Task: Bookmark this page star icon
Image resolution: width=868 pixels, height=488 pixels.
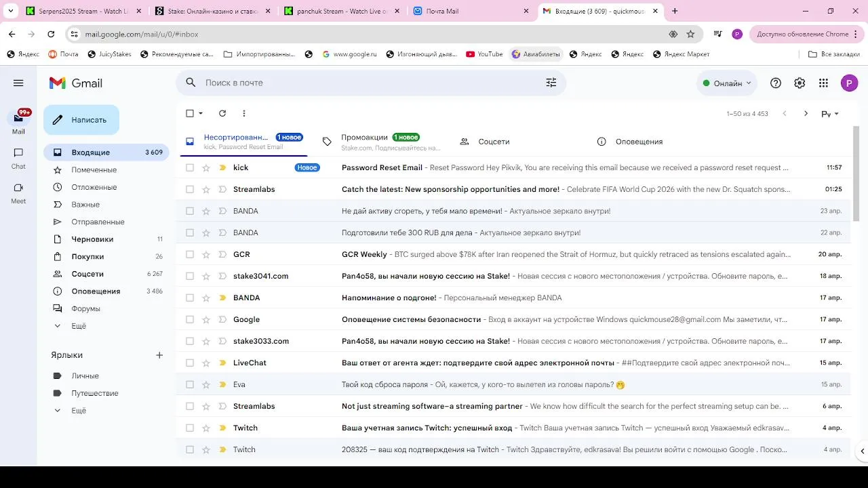Action: tap(690, 34)
